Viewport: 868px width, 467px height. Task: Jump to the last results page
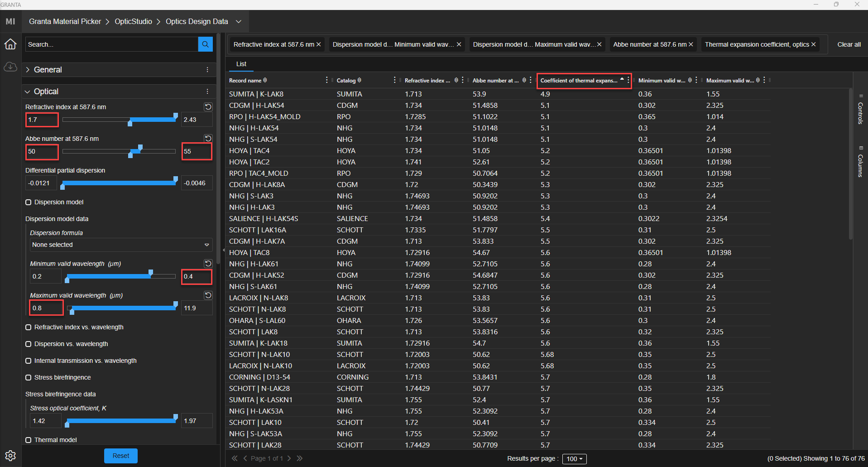point(300,458)
